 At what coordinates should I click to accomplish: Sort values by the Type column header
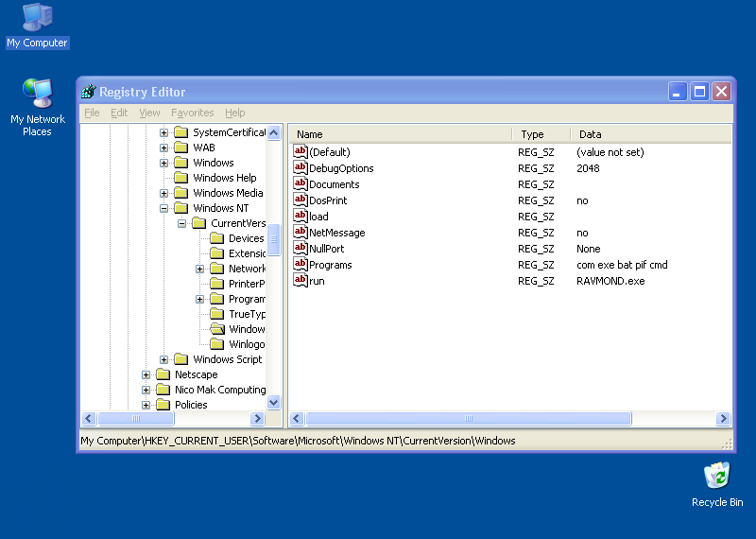click(x=541, y=134)
